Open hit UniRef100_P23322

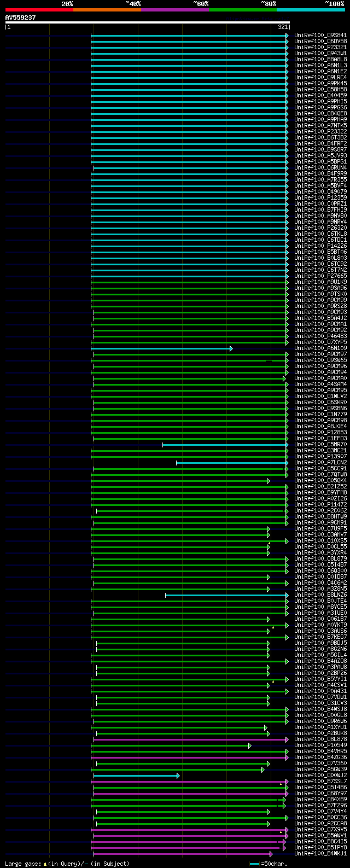[x=320, y=132]
